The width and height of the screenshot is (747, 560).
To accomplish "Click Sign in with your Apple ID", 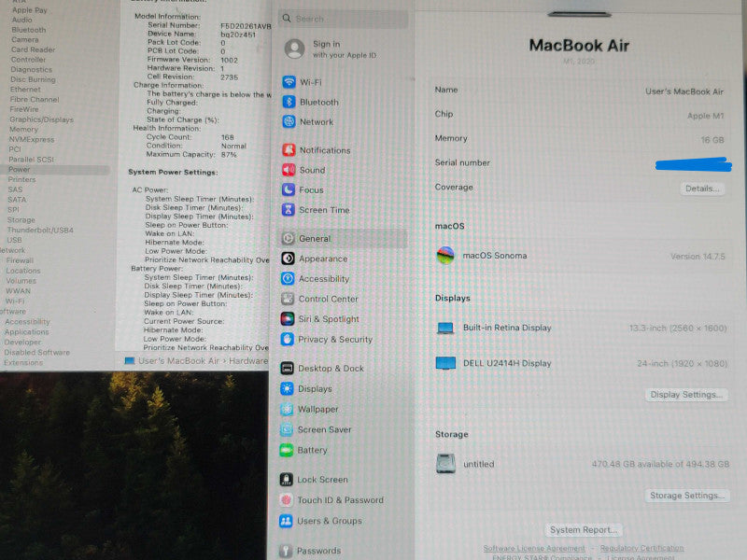I will [345, 49].
